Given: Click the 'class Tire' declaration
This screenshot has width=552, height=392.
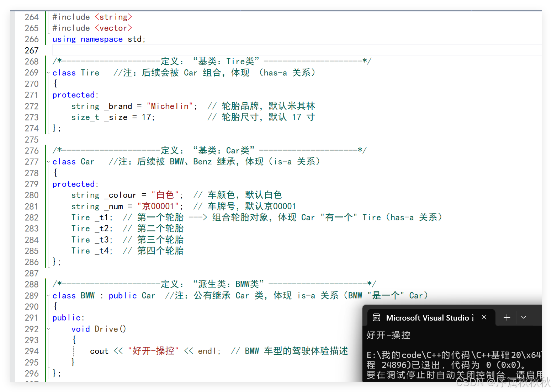Looking at the screenshot, I should click(x=76, y=73).
